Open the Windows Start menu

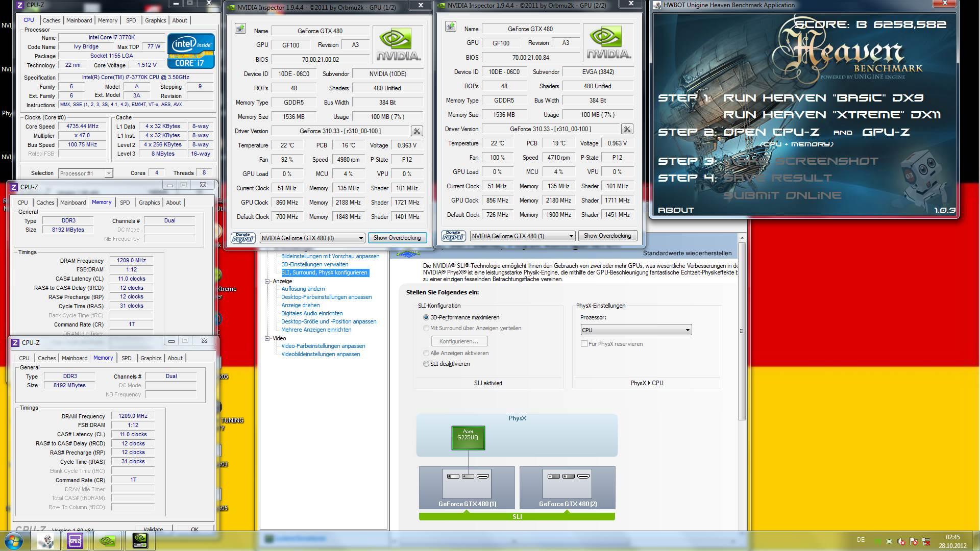click(14, 540)
